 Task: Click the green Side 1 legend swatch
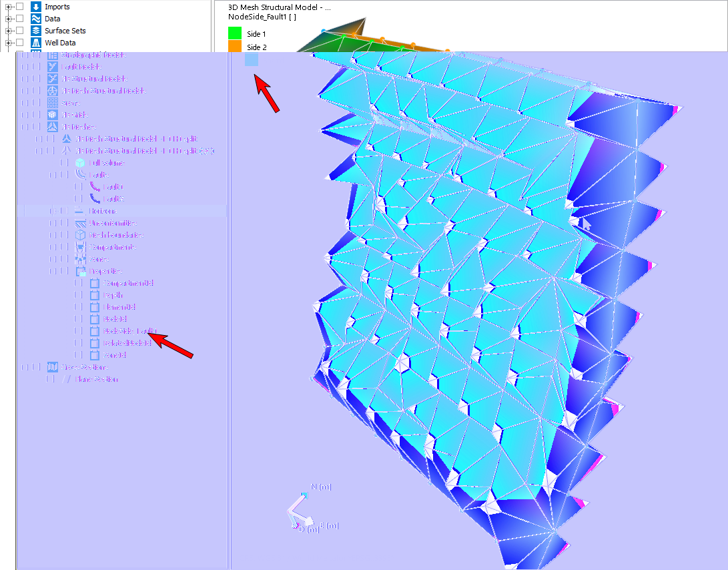(x=234, y=33)
